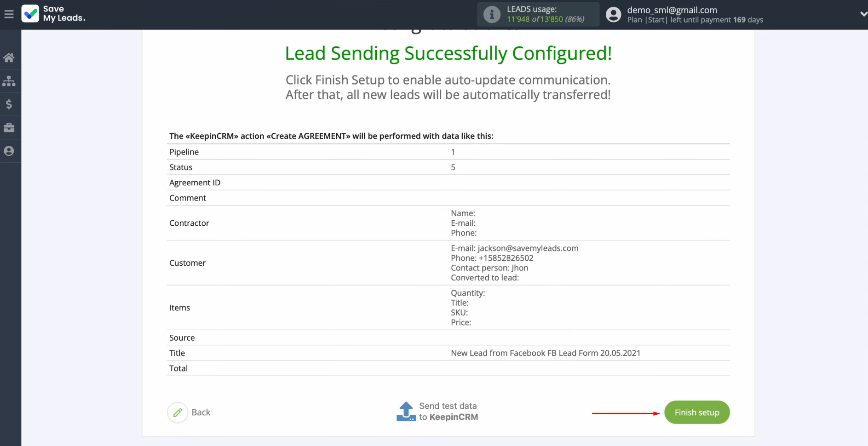This screenshot has width=868, height=446.
Task: Click the Contractor 'Name:' line
Action: (x=463, y=213)
